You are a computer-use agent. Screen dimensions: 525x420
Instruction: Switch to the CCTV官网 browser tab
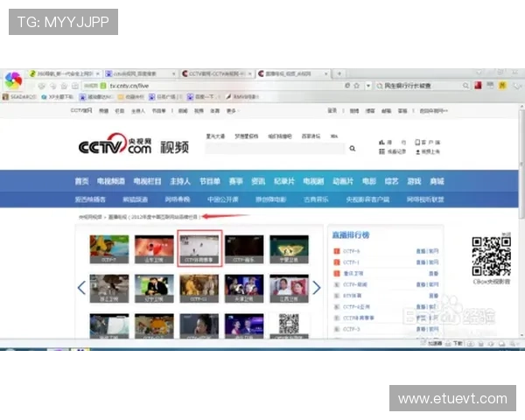coord(217,73)
